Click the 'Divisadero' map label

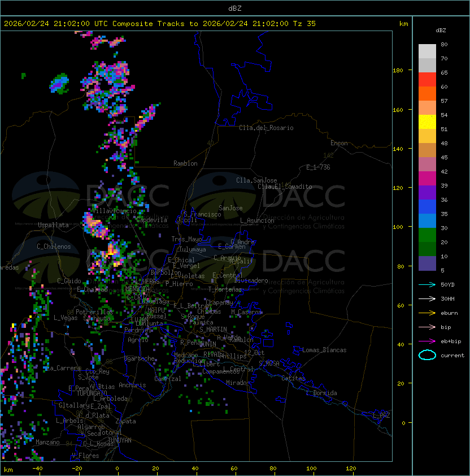(251, 280)
